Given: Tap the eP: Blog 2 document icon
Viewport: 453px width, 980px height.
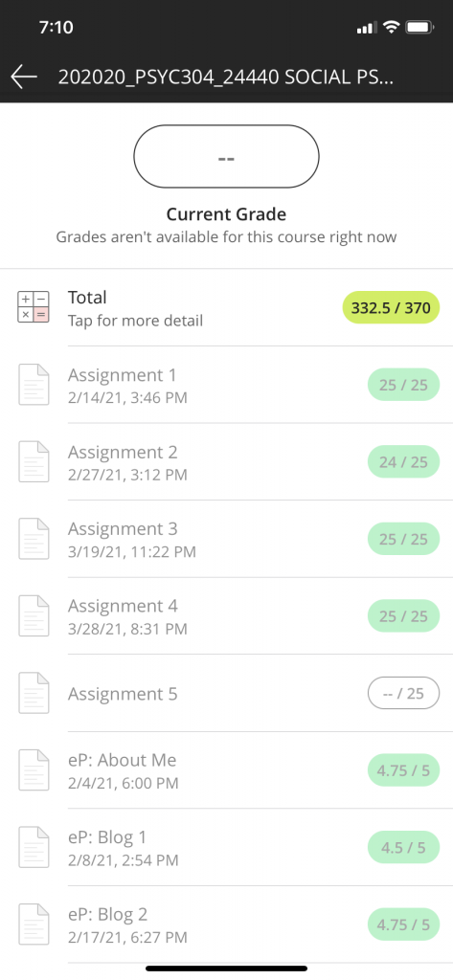Looking at the screenshot, I should point(34,924).
